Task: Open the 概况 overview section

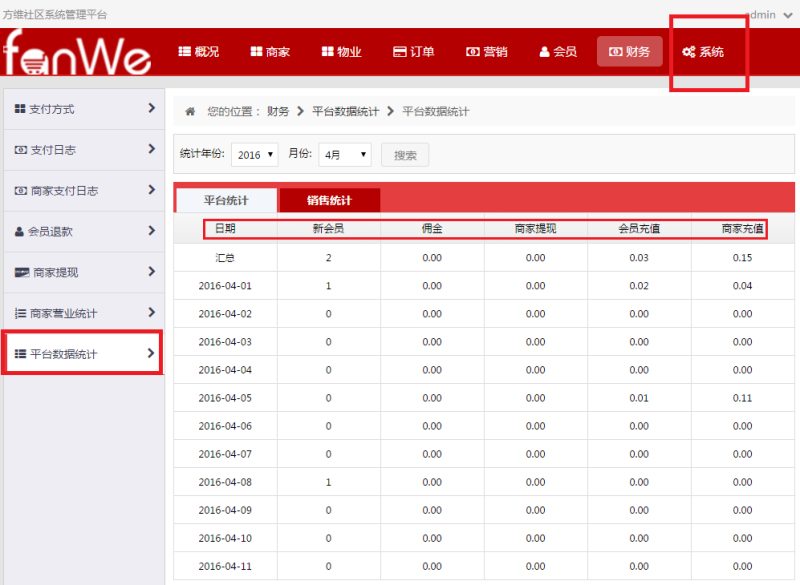Action: pyautogui.click(x=198, y=51)
